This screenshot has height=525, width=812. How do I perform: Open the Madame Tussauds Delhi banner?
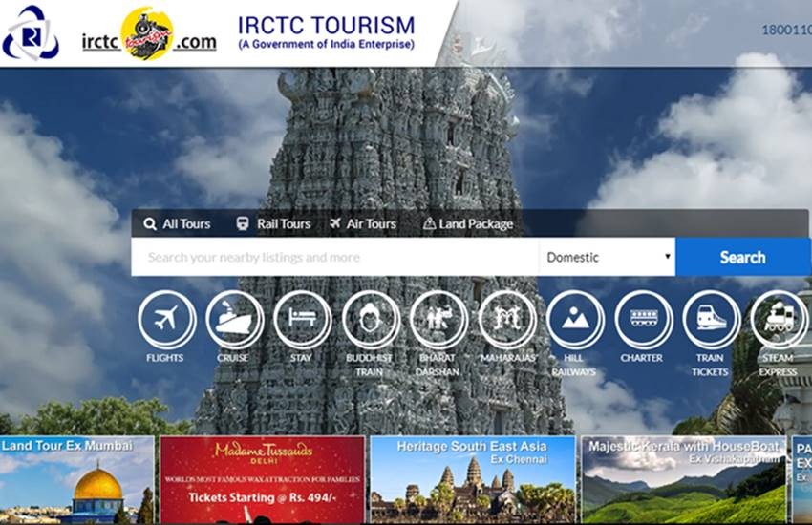pyautogui.click(x=262, y=479)
